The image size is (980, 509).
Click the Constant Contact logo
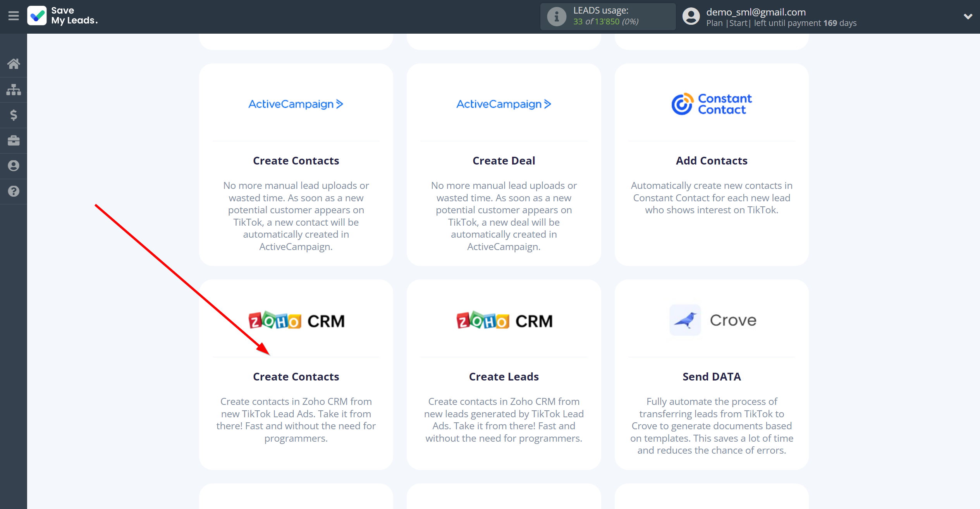(712, 104)
